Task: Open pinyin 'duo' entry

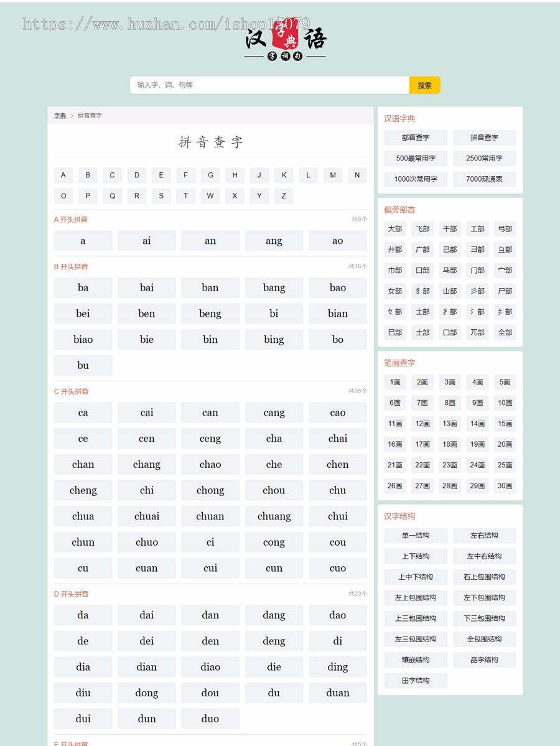Action: (210, 719)
